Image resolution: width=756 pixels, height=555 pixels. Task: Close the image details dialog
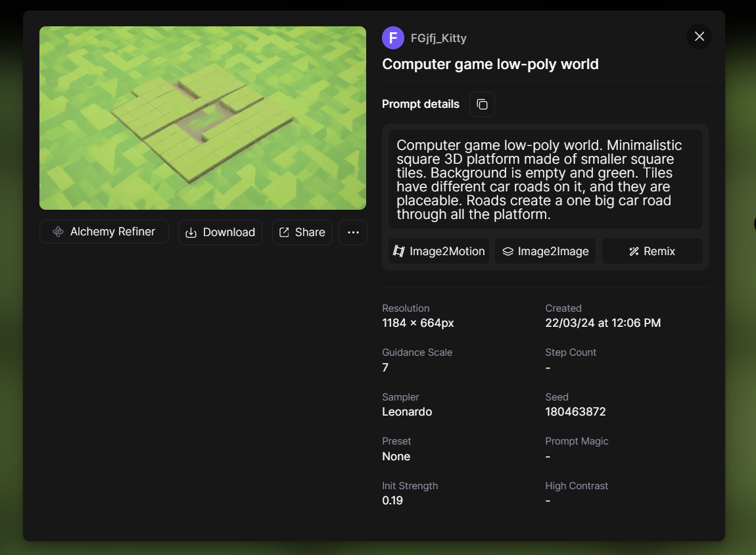pyautogui.click(x=699, y=37)
